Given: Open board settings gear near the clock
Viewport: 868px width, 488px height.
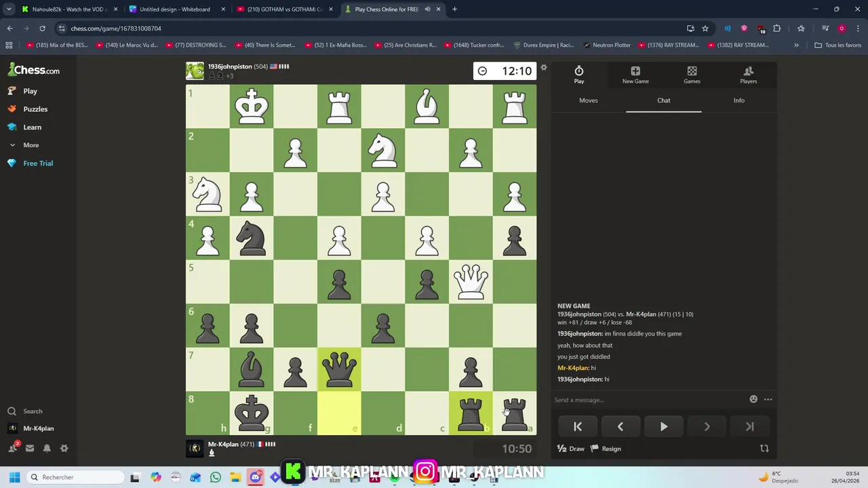Looking at the screenshot, I should point(543,68).
